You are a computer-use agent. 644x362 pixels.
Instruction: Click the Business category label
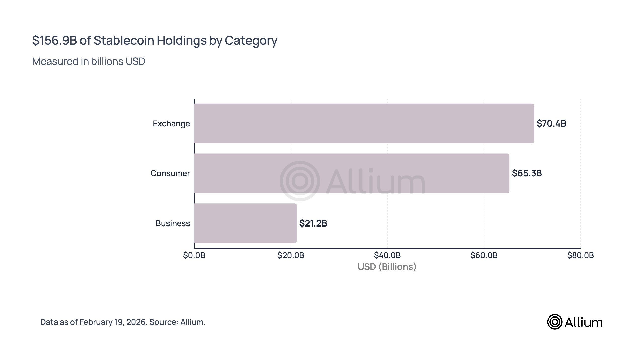(173, 223)
